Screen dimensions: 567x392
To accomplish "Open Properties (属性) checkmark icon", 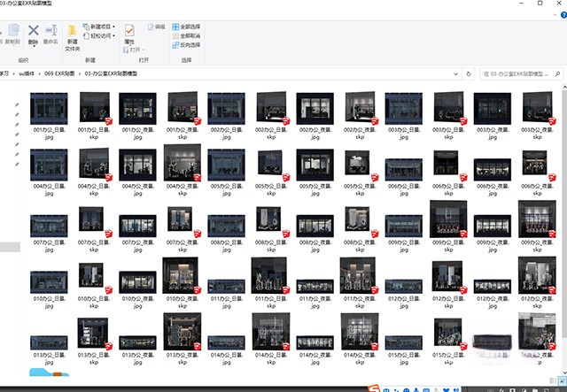I will click(x=129, y=32).
